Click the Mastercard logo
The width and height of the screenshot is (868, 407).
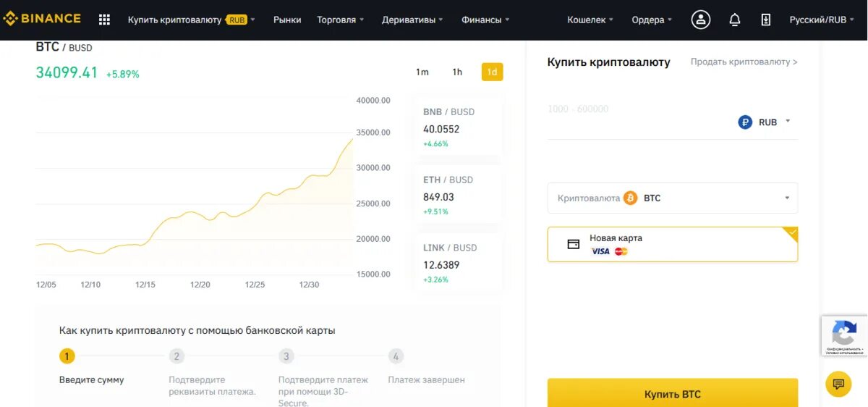[621, 251]
